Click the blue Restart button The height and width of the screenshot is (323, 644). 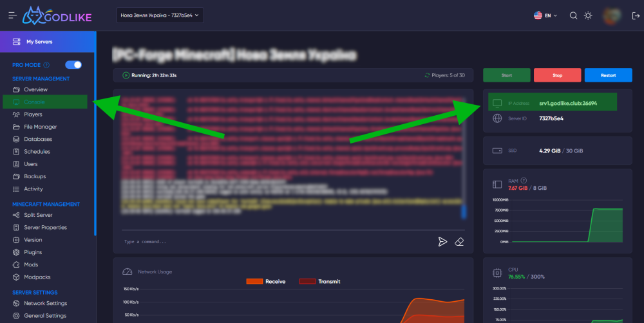(x=609, y=75)
